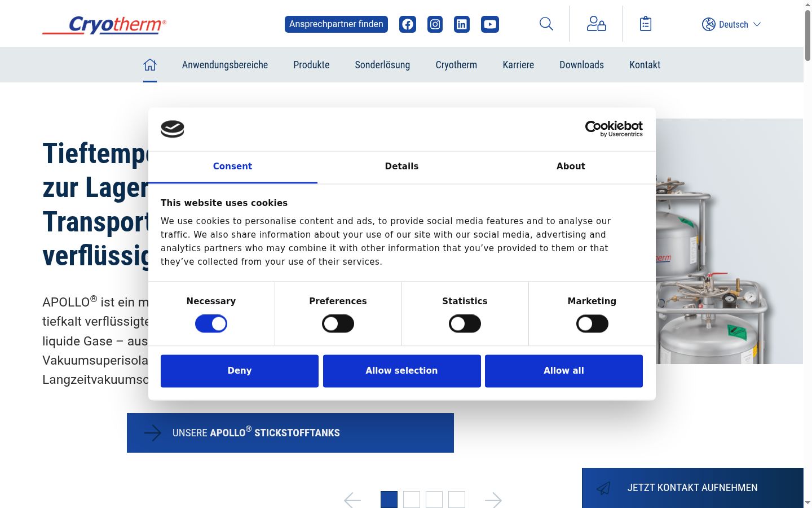Select the second slide indicator square

point(412,500)
